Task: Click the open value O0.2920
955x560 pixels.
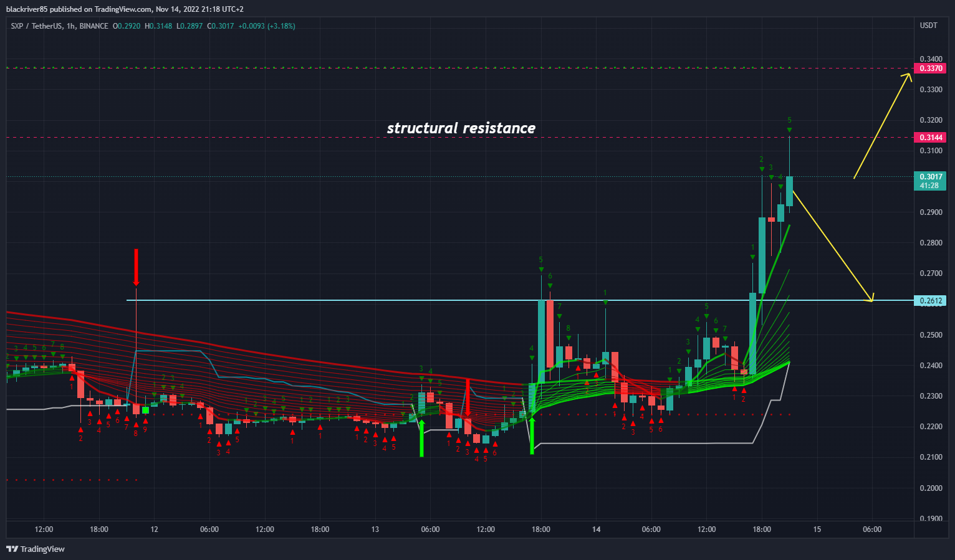Action: coord(127,26)
